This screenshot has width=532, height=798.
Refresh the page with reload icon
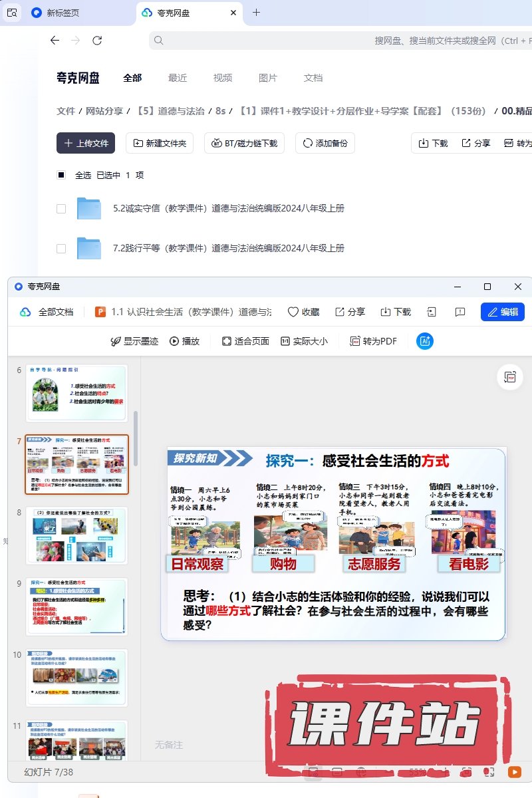97,41
